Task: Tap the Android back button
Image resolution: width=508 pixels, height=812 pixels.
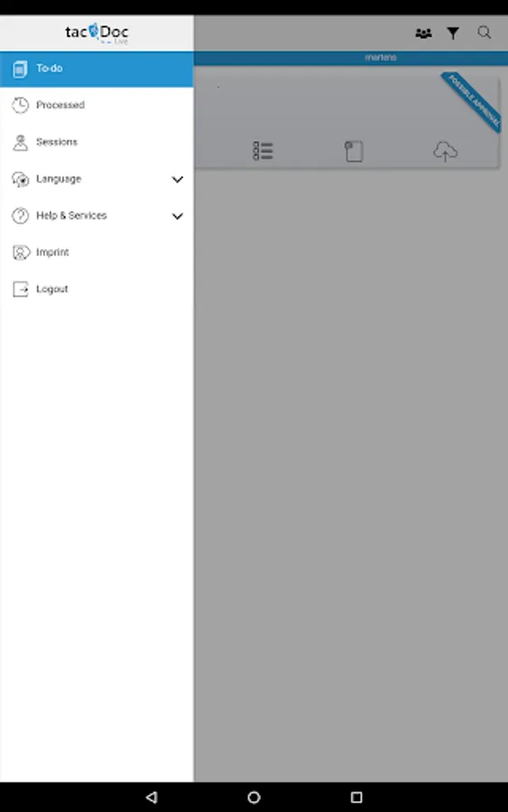Action: click(x=152, y=797)
